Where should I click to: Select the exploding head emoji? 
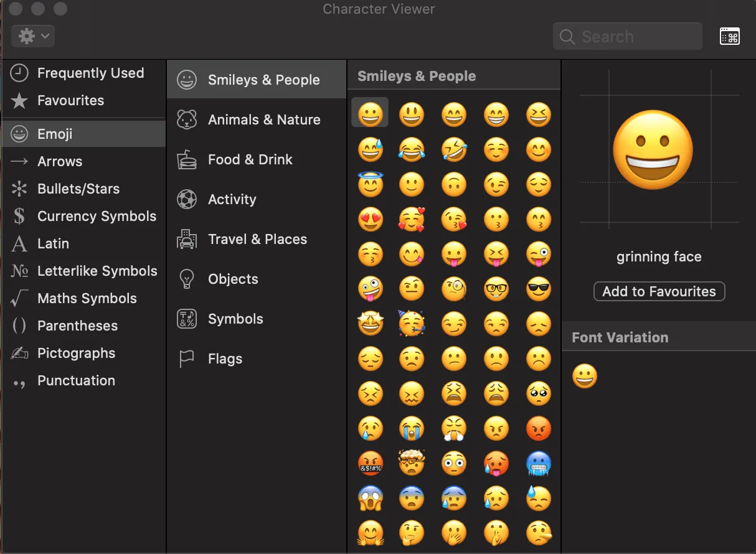point(411,463)
